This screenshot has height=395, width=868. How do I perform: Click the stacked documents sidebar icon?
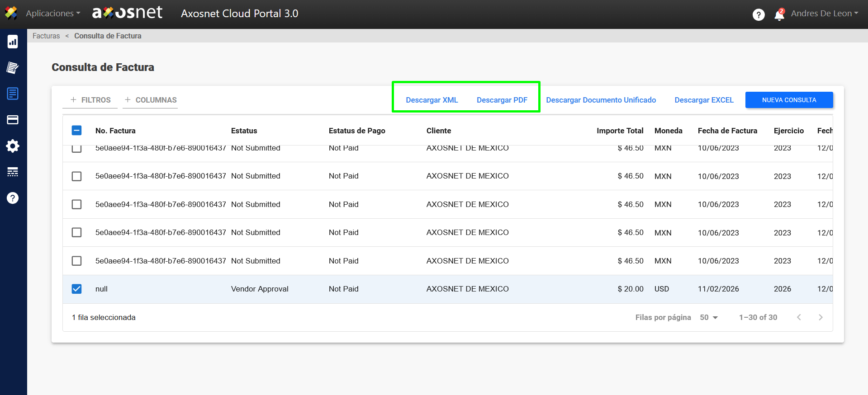coord(13,68)
